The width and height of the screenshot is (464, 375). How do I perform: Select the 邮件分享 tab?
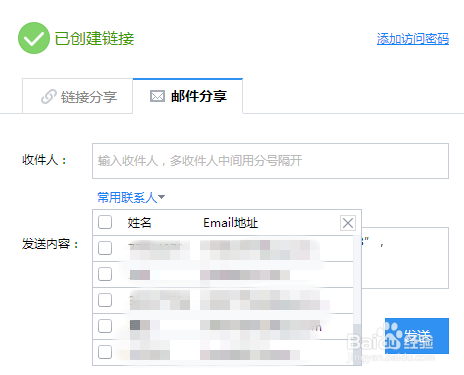tap(188, 96)
